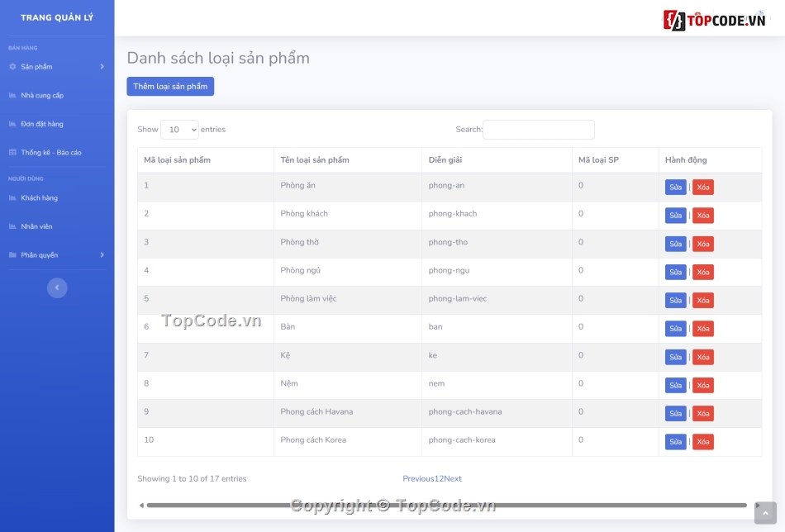The height and width of the screenshot is (532, 785).
Task: Click the horizontal scrollbar under the table
Action: tap(446, 506)
